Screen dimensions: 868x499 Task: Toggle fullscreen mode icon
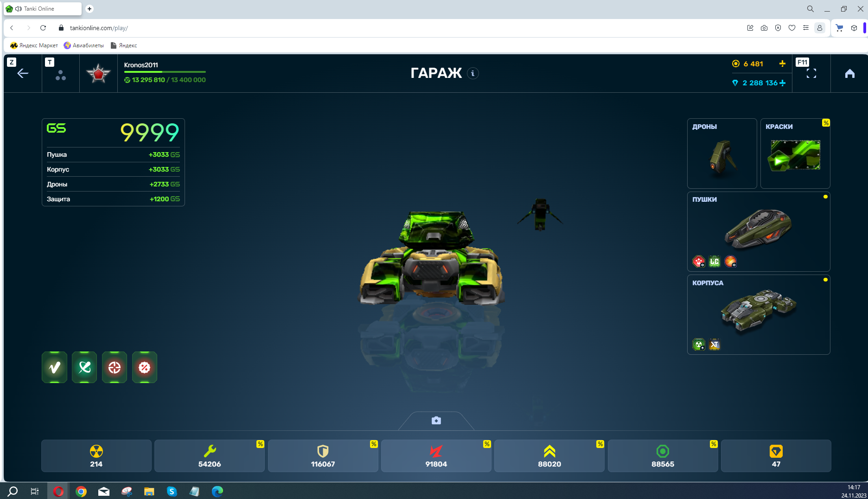coord(811,73)
